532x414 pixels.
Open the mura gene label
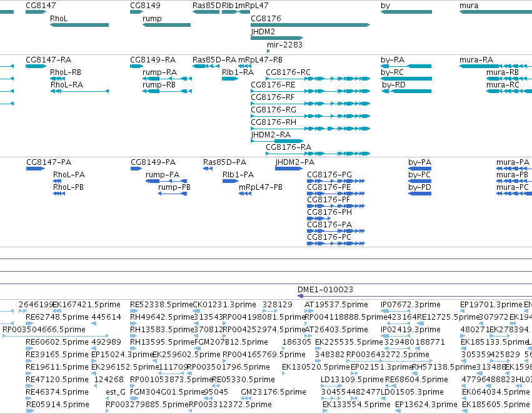click(469, 6)
